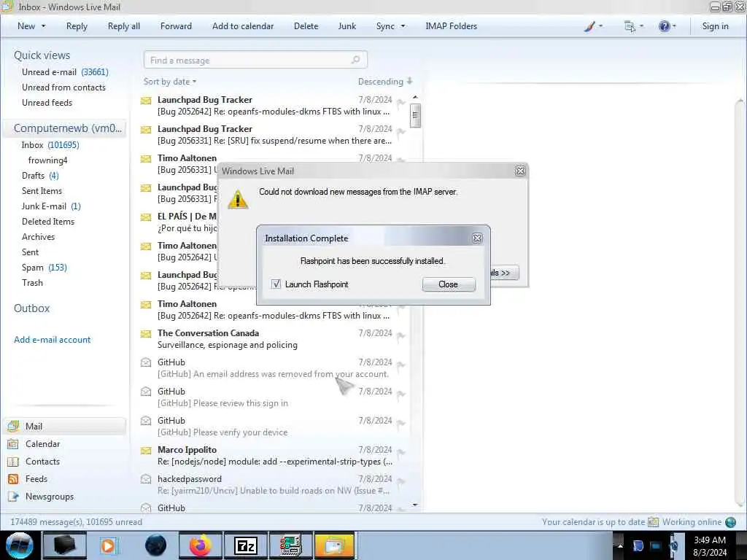Open the Menus icon dropdown
This screenshot has height=560, width=747.
[633, 26]
